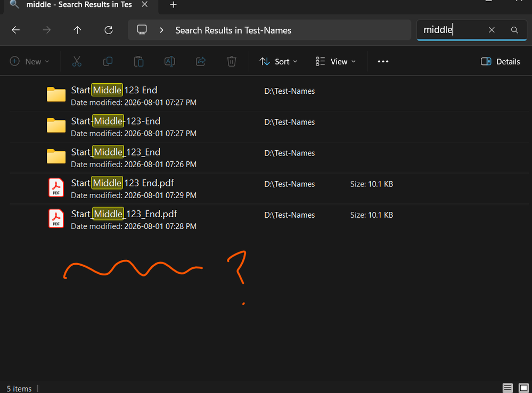
Task: Open the Sort dropdown menu
Action: [279, 61]
